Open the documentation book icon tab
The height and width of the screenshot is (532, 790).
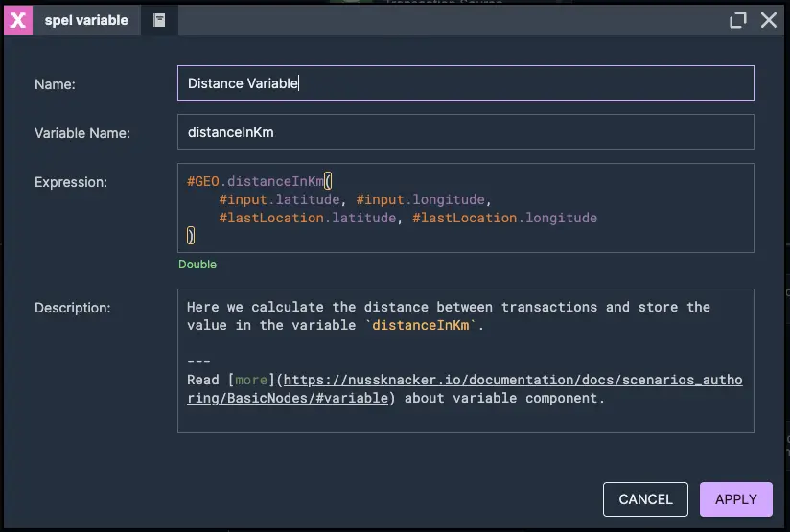[x=159, y=20]
